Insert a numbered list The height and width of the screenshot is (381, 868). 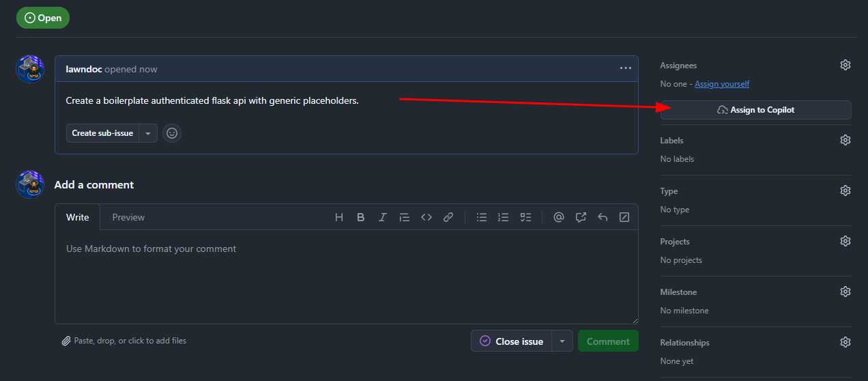click(x=504, y=217)
